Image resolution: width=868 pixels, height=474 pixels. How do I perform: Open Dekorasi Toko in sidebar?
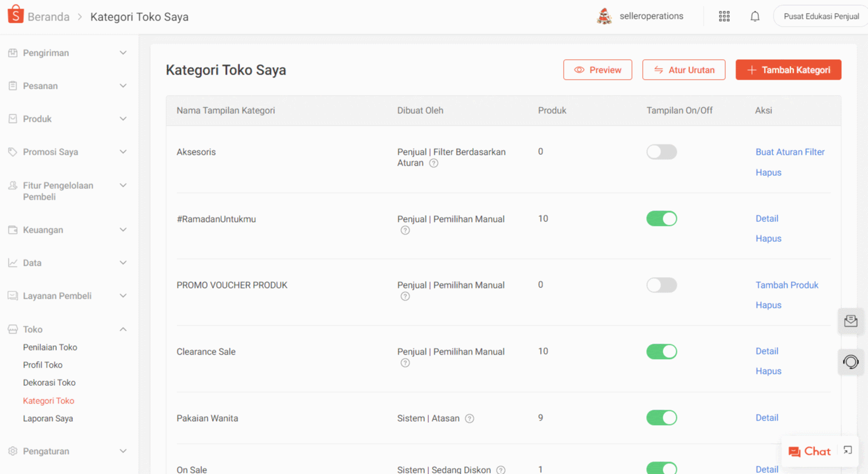(49, 383)
